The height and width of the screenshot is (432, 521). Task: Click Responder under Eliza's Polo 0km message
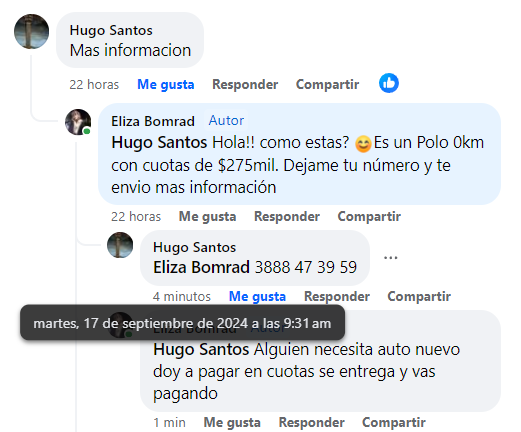click(x=287, y=216)
